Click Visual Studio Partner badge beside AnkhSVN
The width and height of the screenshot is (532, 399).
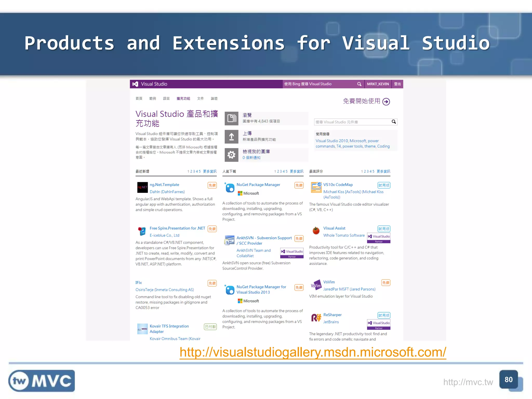point(292,253)
